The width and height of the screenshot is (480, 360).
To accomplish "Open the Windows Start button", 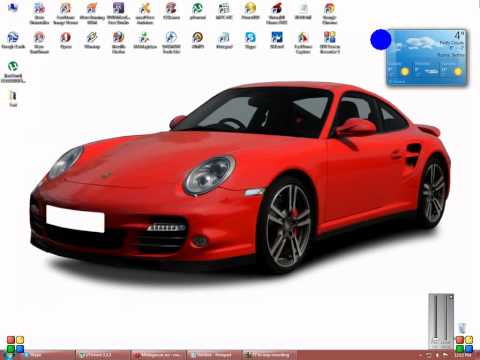I will click(9, 355).
